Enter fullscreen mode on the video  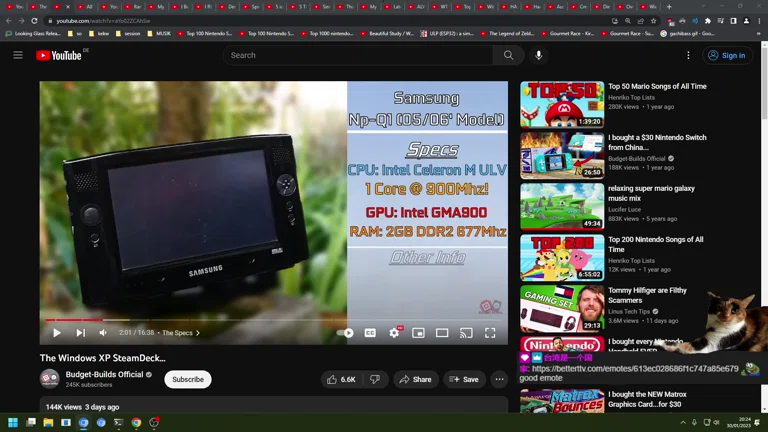(x=490, y=333)
